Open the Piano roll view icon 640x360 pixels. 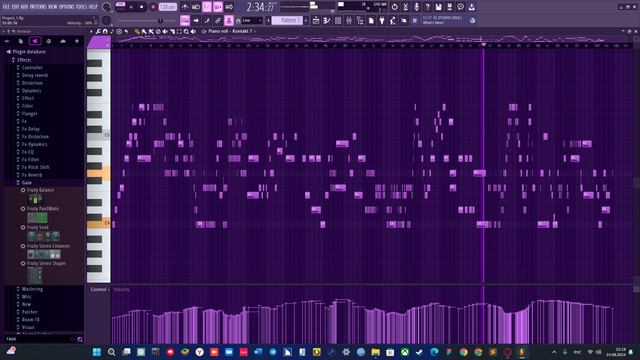click(x=327, y=20)
